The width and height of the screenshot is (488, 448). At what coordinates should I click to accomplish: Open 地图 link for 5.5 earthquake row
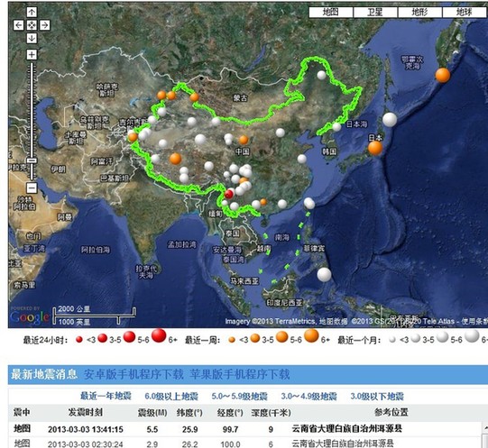[x=22, y=429]
